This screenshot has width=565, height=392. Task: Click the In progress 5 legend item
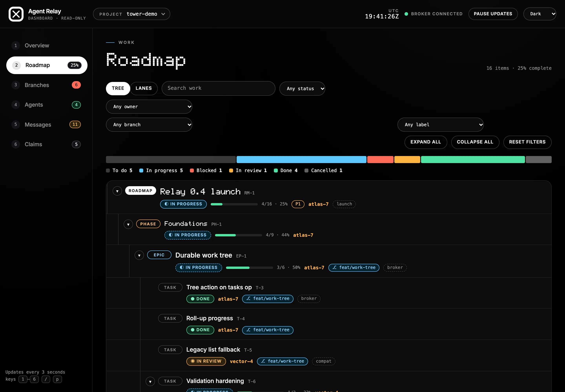[161, 171]
